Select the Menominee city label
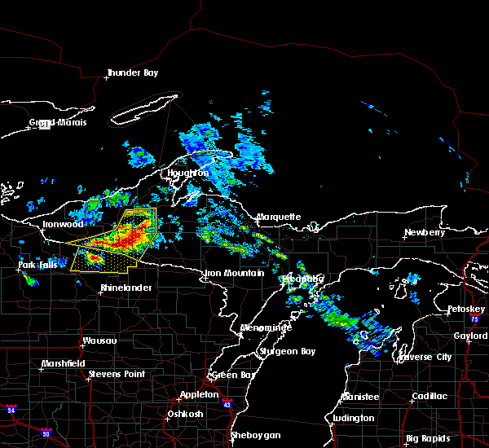This screenshot has width=489, height=448. coord(266,328)
